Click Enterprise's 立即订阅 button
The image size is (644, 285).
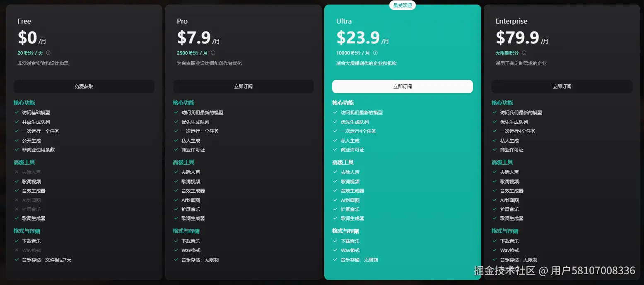click(x=562, y=86)
